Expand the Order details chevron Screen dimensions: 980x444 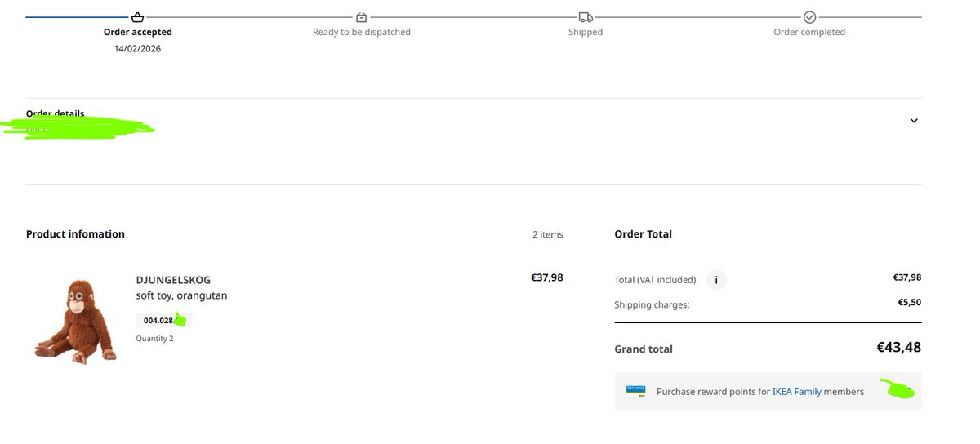tap(914, 121)
